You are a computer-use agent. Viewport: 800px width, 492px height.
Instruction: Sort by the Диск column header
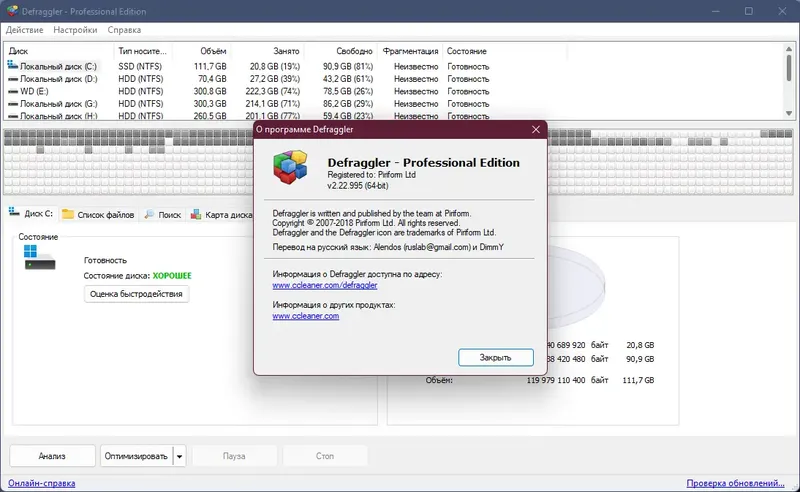59,51
